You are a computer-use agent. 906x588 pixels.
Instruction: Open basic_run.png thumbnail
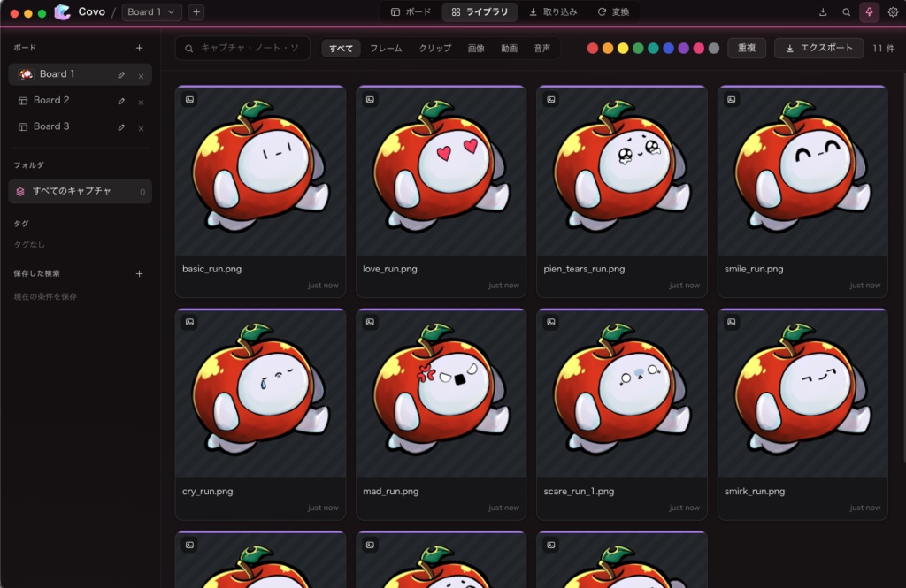pyautogui.click(x=261, y=172)
